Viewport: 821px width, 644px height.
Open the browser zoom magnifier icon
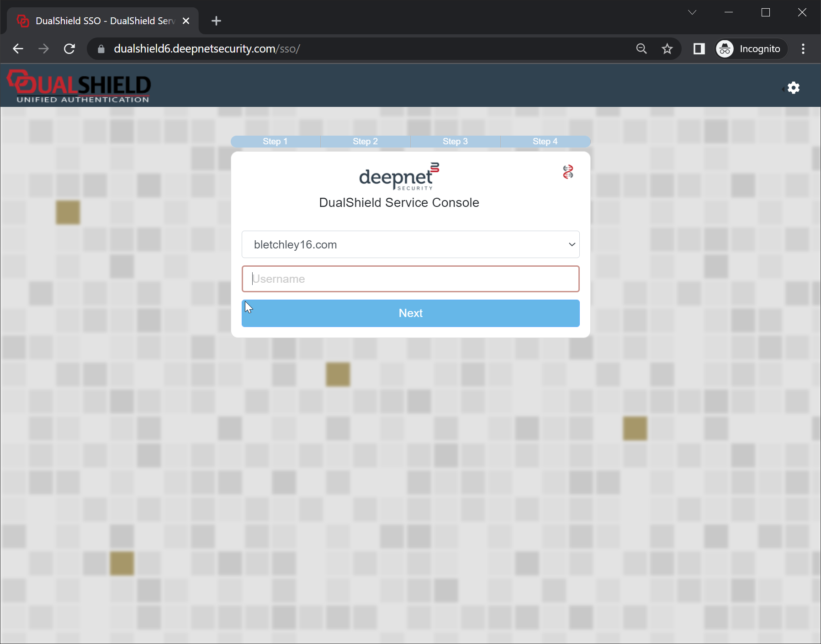pyautogui.click(x=641, y=49)
